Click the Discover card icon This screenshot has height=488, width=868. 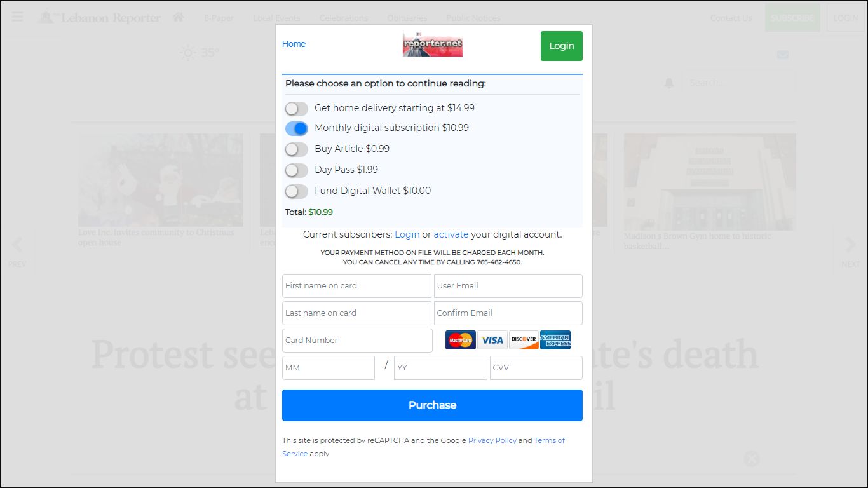pyautogui.click(x=524, y=340)
